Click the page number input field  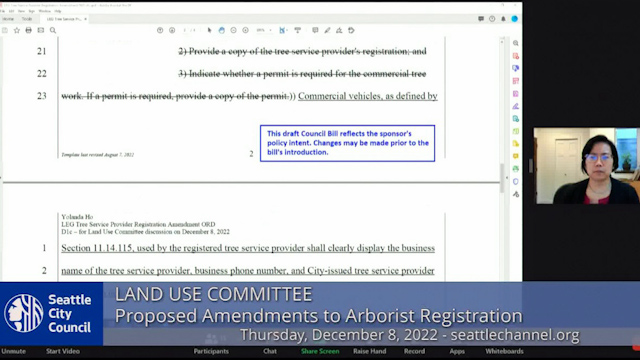coord(185,30)
